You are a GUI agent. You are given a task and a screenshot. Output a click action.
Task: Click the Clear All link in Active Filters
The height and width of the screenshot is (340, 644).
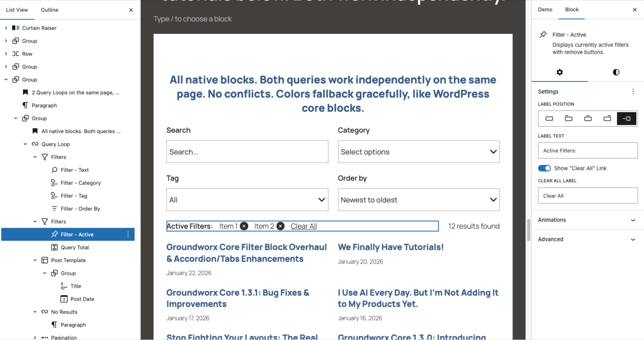tap(304, 226)
